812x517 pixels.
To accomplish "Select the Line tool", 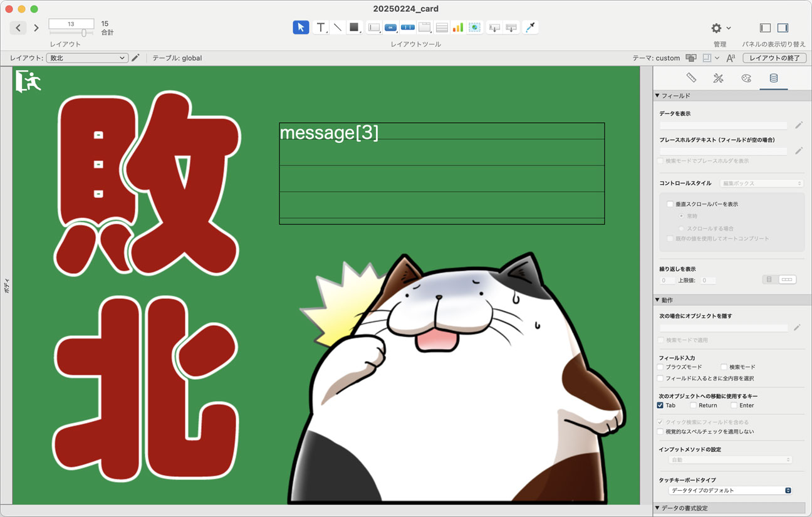I will (337, 27).
